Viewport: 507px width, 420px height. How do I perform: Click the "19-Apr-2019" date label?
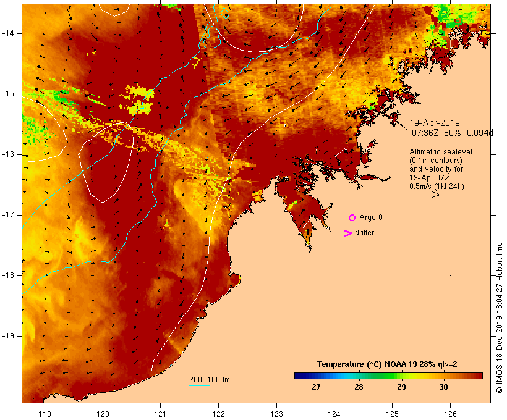point(435,123)
